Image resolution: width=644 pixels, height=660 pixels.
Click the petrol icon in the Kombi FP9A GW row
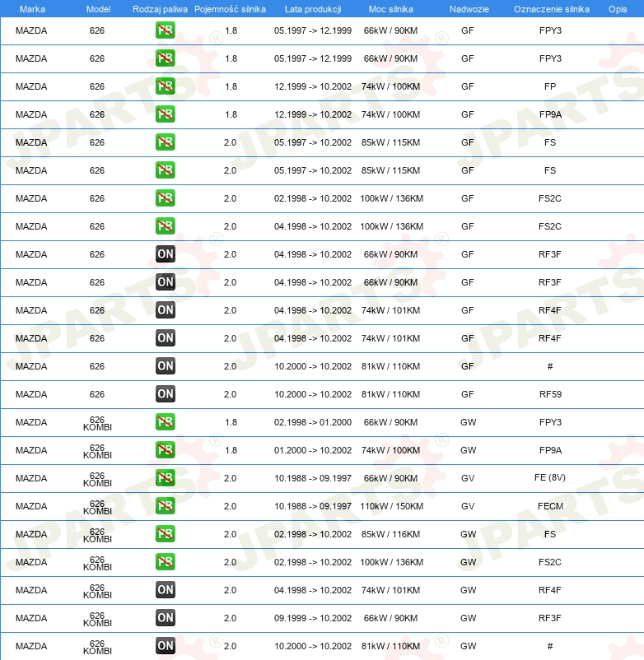[165, 450]
